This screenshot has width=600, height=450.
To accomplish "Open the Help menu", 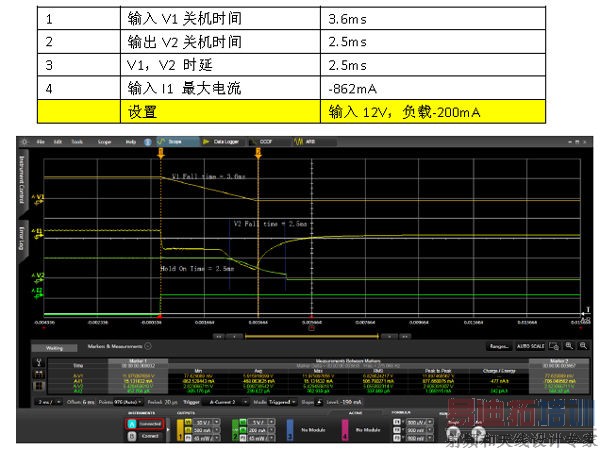I will (x=131, y=142).
